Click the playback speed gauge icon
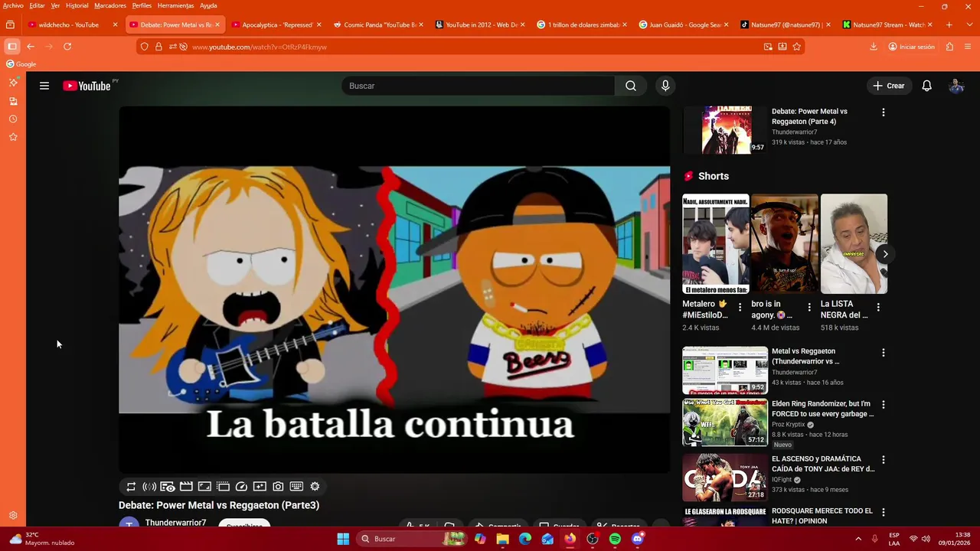 (x=241, y=487)
